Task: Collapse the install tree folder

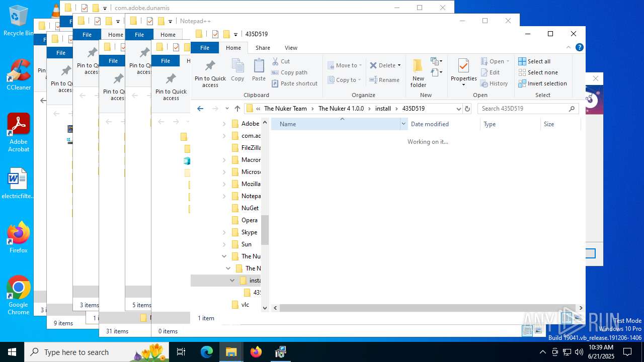Action: pyautogui.click(x=232, y=281)
